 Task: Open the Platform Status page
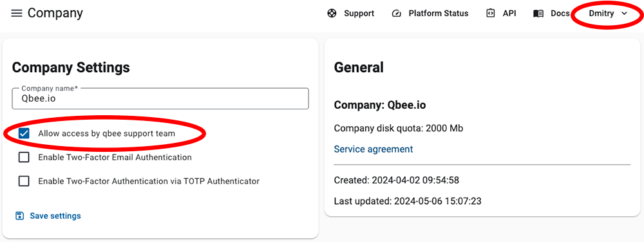(430, 14)
